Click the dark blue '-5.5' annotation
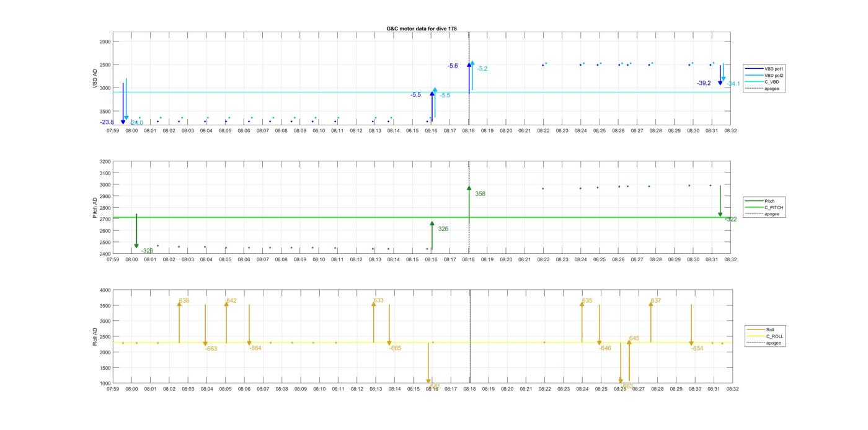 click(x=415, y=95)
